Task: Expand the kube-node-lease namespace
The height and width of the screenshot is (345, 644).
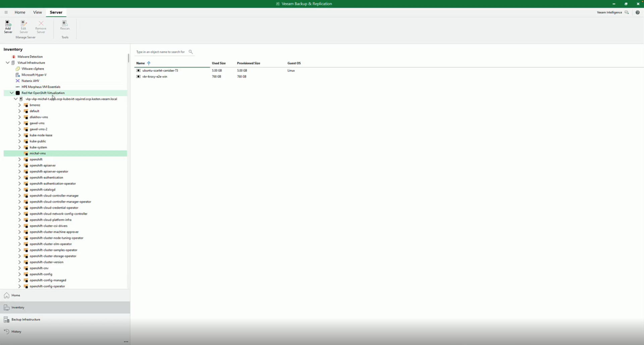Action: (19, 135)
